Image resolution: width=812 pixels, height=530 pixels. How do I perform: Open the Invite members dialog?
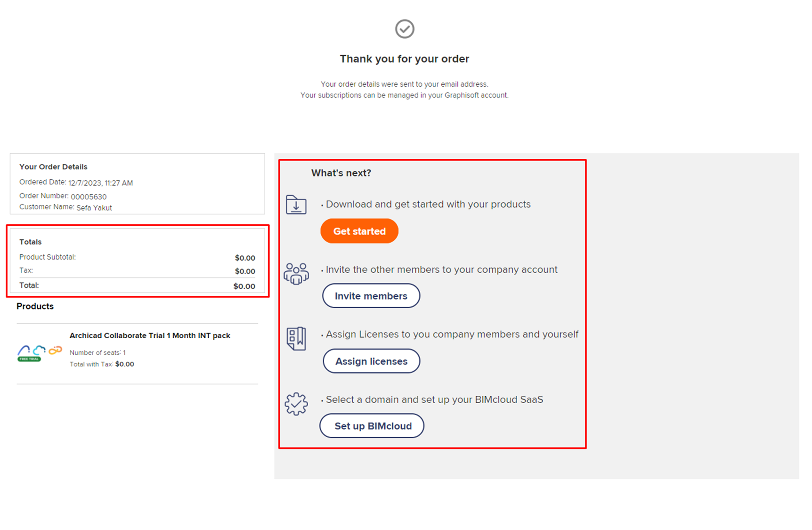[371, 296]
